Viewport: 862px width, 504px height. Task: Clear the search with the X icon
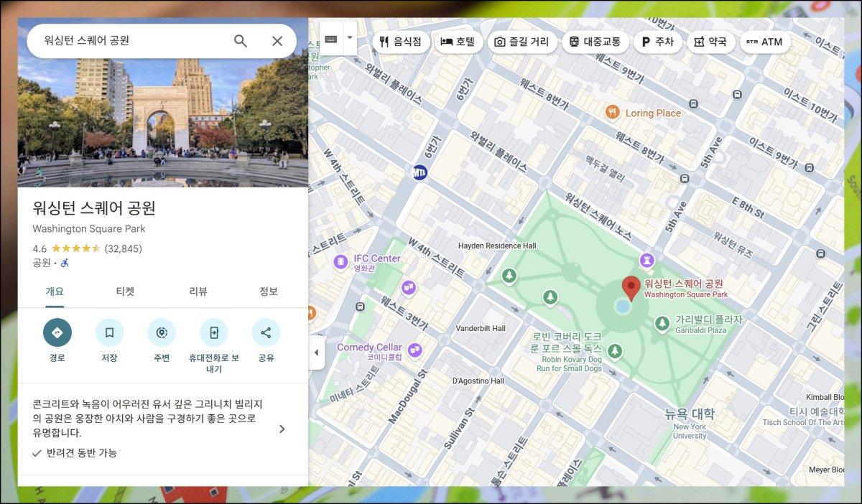tap(277, 41)
